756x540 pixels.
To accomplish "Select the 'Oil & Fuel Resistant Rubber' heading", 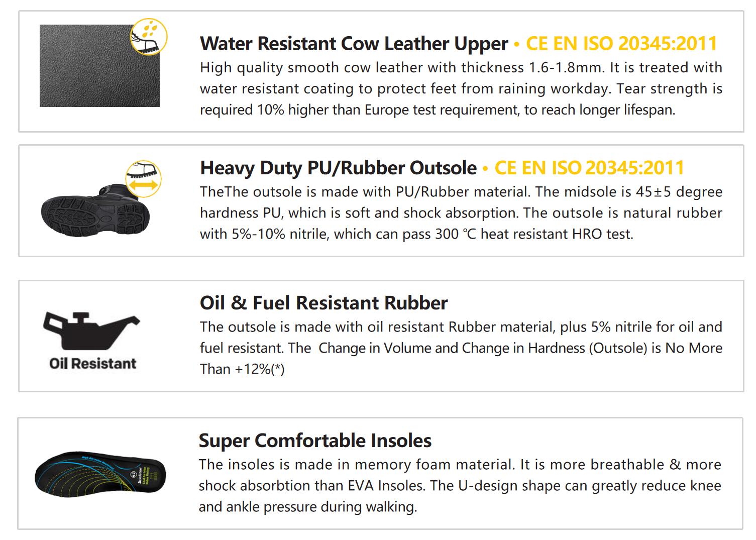I will click(323, 303).
